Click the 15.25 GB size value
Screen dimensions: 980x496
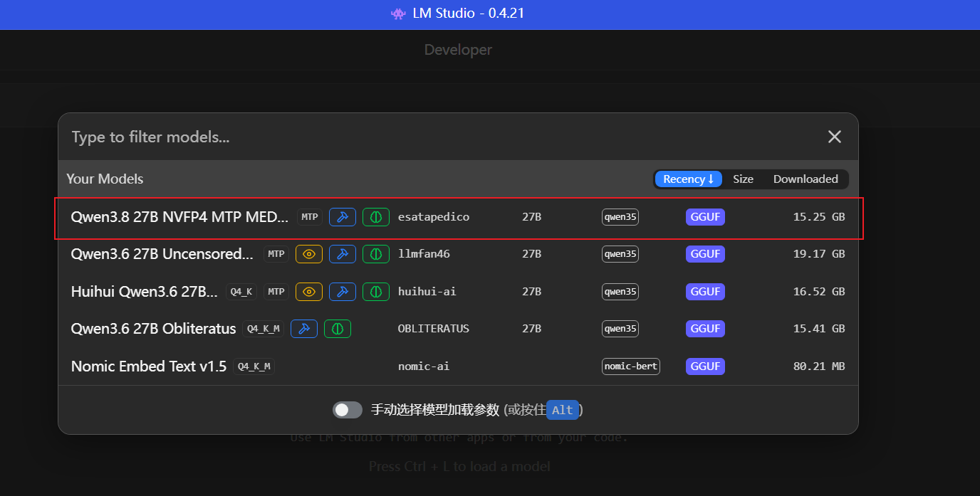(x=819, y=217)
